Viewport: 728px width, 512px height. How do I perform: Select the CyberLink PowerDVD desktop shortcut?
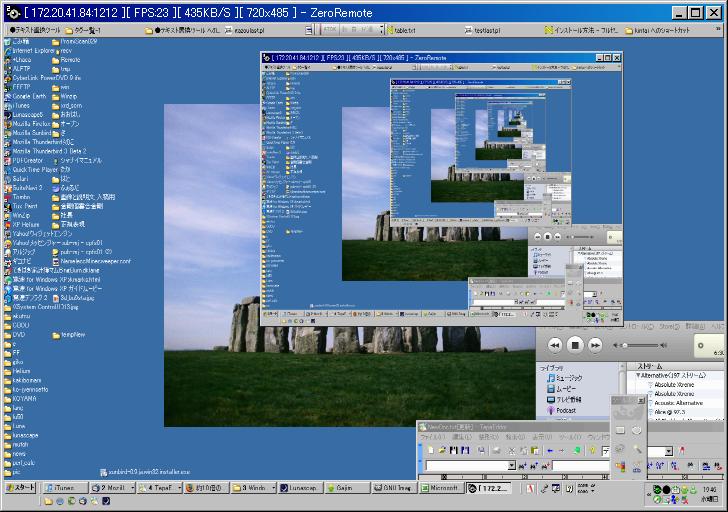tap(43, 78)
